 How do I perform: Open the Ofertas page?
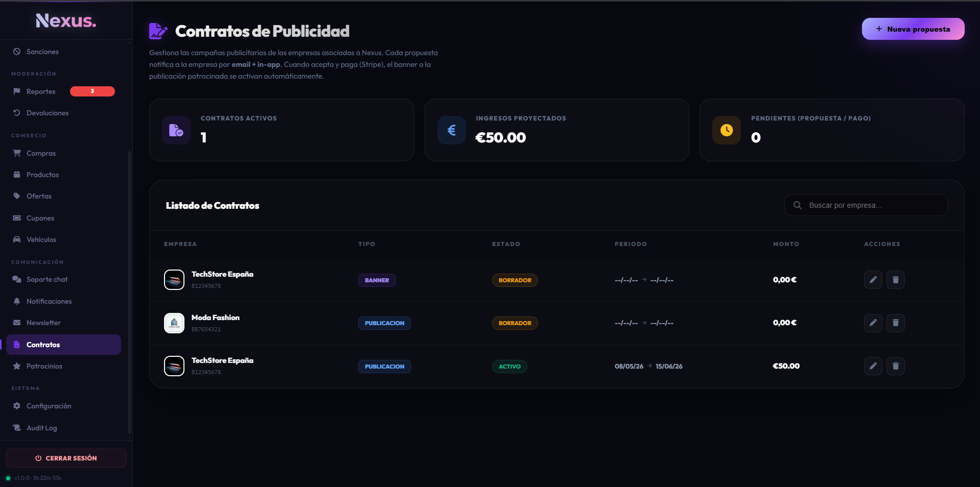coord(63,196)
